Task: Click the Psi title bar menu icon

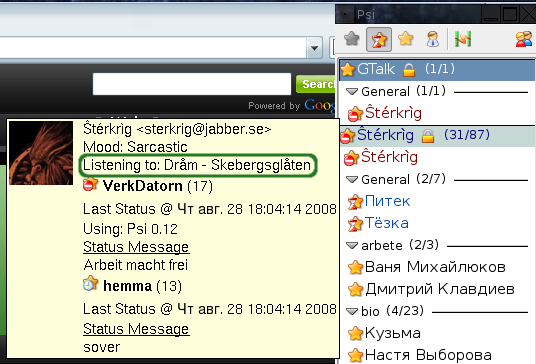Action: pyautogui.click(x=345, y=14)
